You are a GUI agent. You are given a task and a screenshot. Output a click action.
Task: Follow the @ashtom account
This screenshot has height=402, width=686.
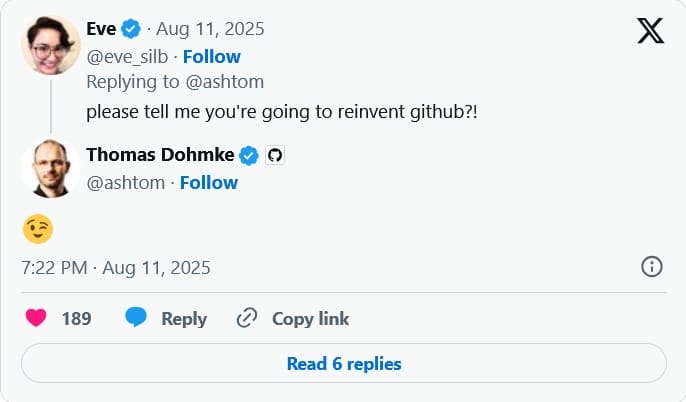(x=208, y=182)
